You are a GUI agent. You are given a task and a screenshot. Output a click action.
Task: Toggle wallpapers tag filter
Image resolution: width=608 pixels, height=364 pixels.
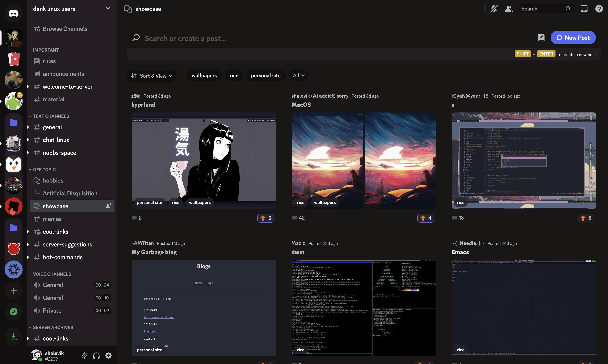[204, 76]
